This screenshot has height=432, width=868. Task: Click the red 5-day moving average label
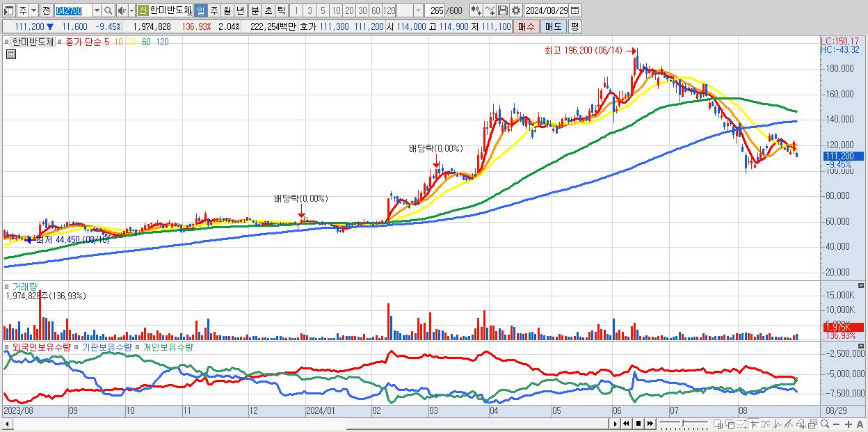106,42
